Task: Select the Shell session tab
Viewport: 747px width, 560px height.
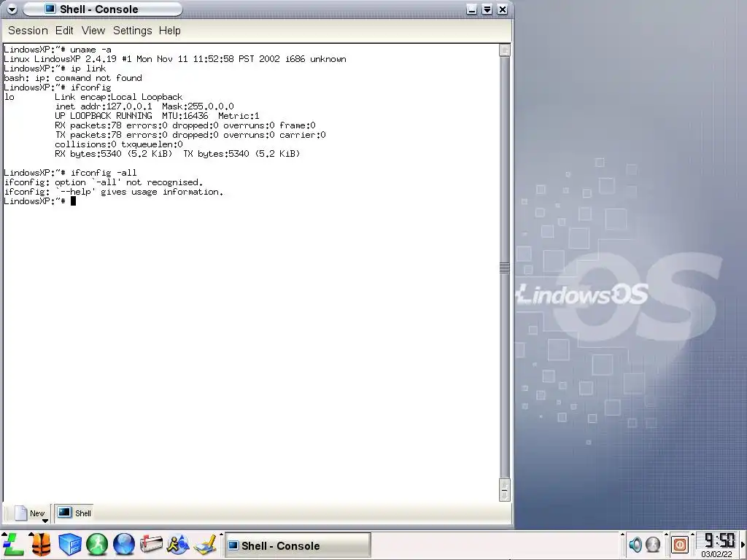Action: 74,513
